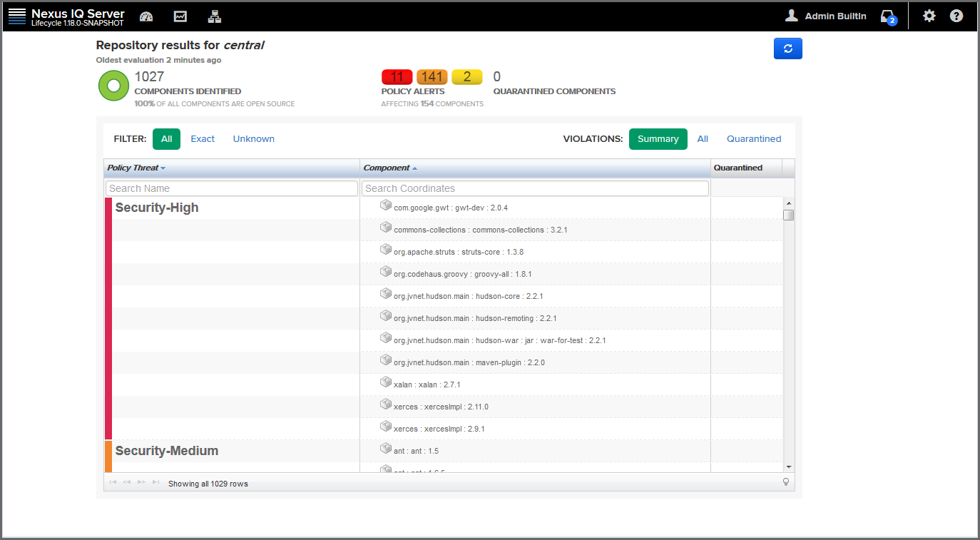Open the organizations hierarchy icon
The height and width of the screenshot is (540, 980).
tap(215, 16)
